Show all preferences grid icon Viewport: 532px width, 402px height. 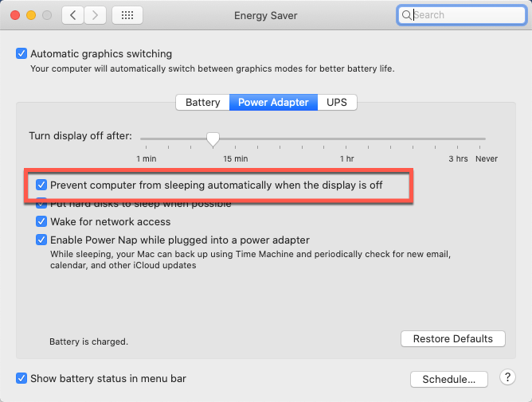pos(127,15)
